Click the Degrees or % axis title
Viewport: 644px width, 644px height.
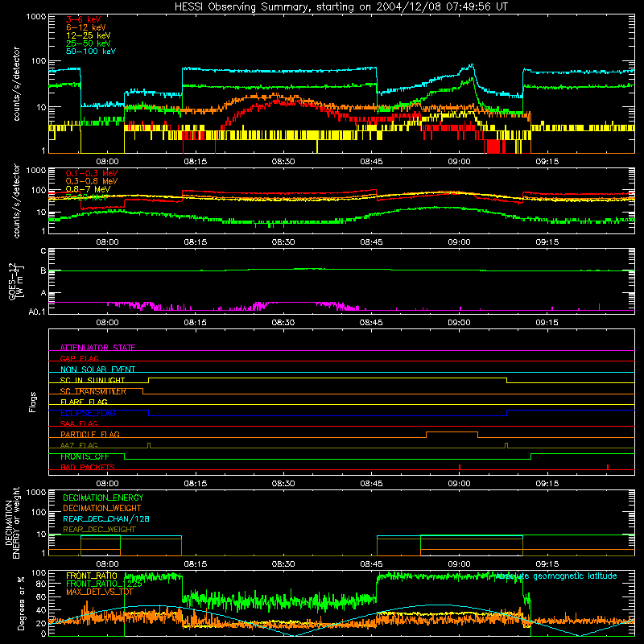[21, 604]
